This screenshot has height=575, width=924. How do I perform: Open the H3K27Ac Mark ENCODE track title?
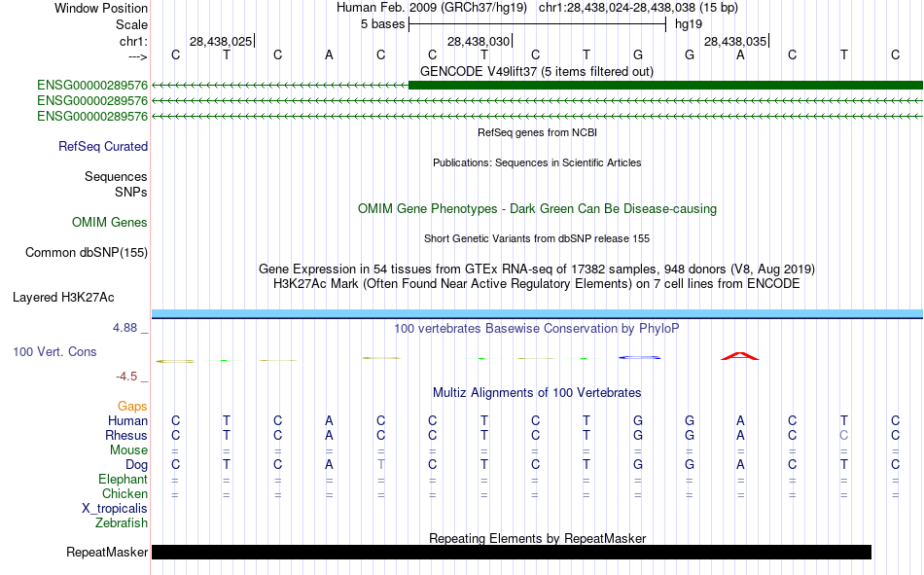[x=536, y=284]
